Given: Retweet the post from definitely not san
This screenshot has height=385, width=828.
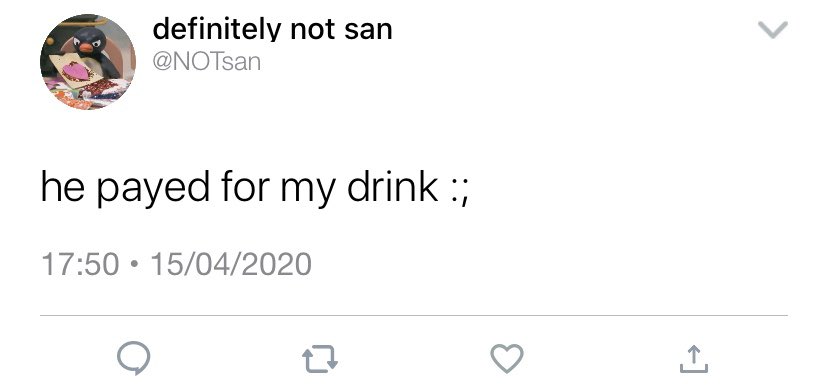Looking at the screenshot, I should pyautogui.click(x=320, y=359).
